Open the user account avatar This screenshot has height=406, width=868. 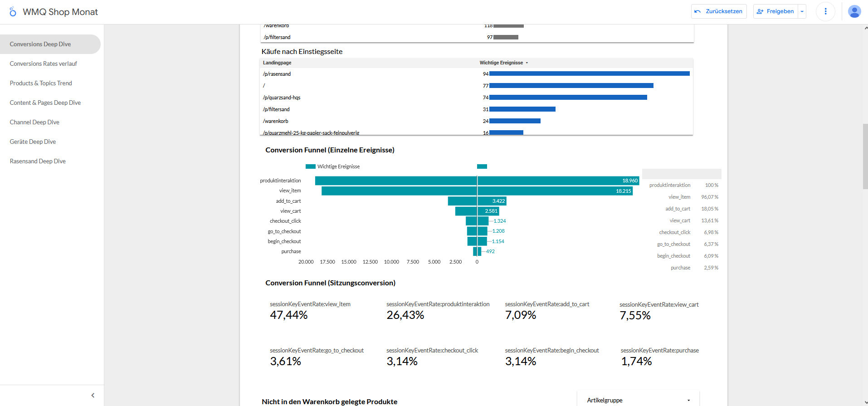point(854,11)
